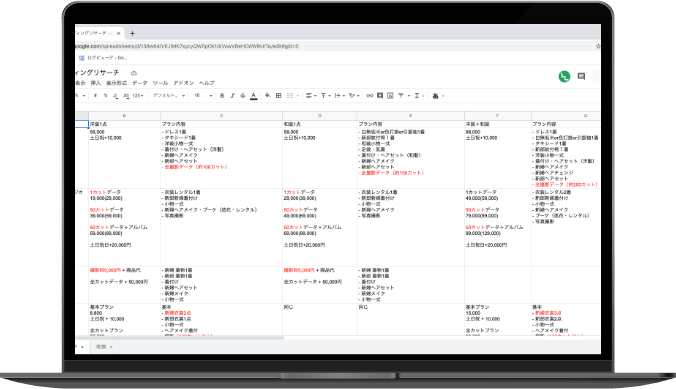Open the comment history icon
Screen dimensions: 676x389
click(581, 76)
